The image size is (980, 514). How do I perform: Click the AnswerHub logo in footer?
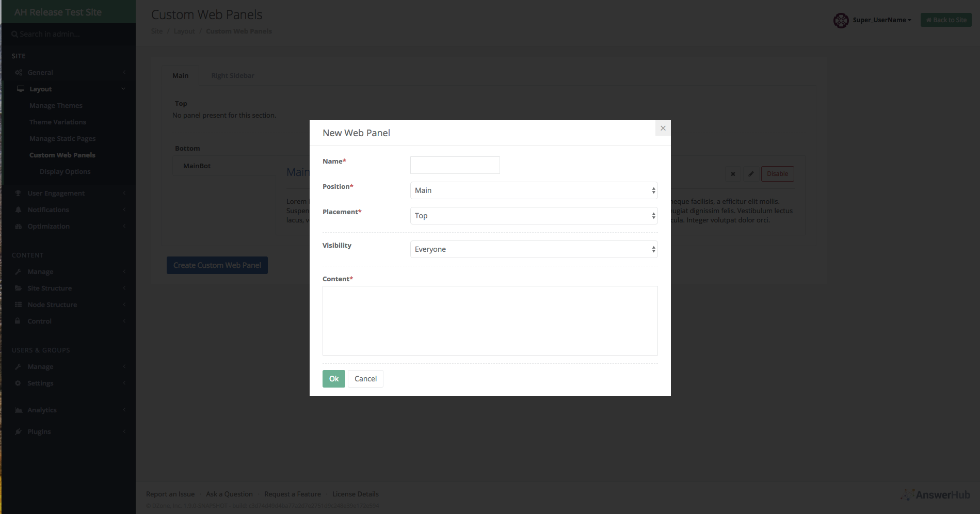935,495
